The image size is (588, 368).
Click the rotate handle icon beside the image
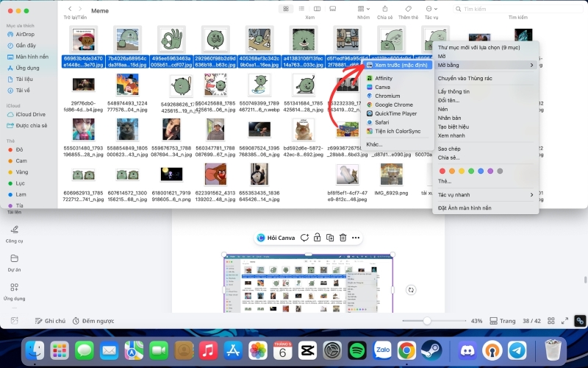(x=411, y=290)
